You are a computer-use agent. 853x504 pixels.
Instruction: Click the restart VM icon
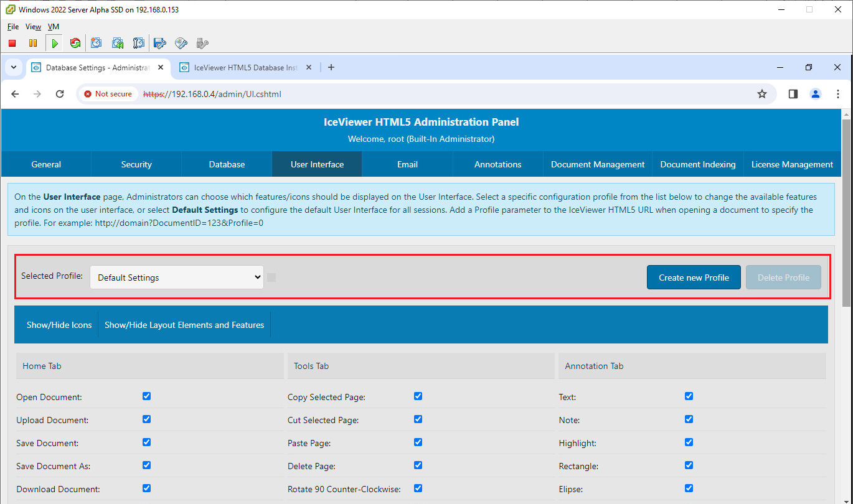[75, 43]
